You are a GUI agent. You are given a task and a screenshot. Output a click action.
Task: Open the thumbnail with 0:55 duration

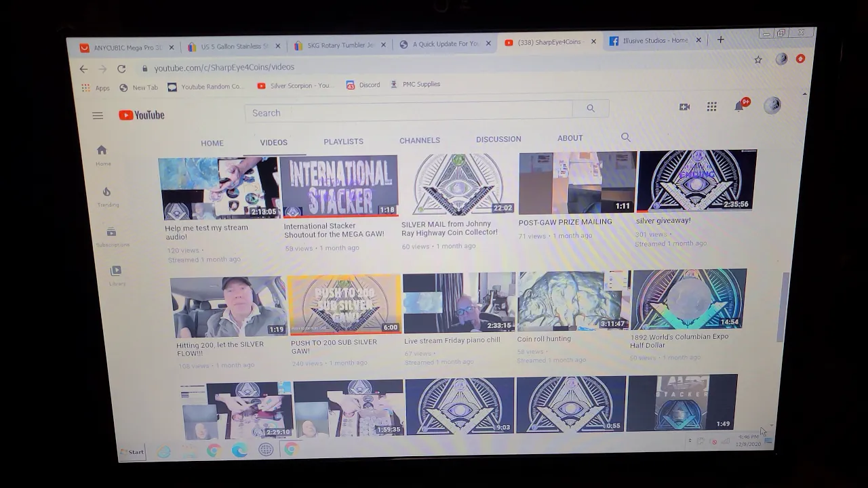pos(571,404)
